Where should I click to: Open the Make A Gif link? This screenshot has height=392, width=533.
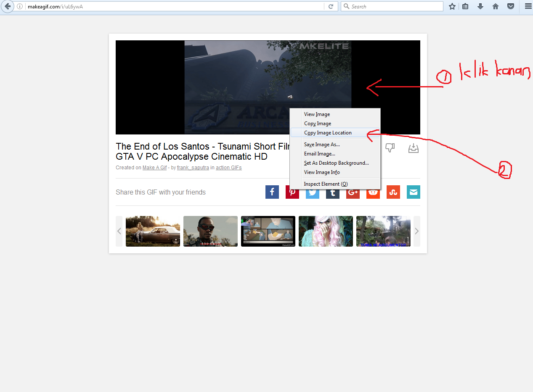pos(155,168)
